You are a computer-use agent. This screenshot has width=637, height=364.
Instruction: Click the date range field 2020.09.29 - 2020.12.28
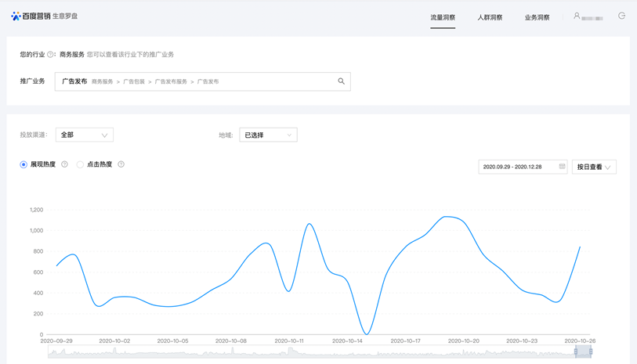pyautogui.click(x=517, y=167)
